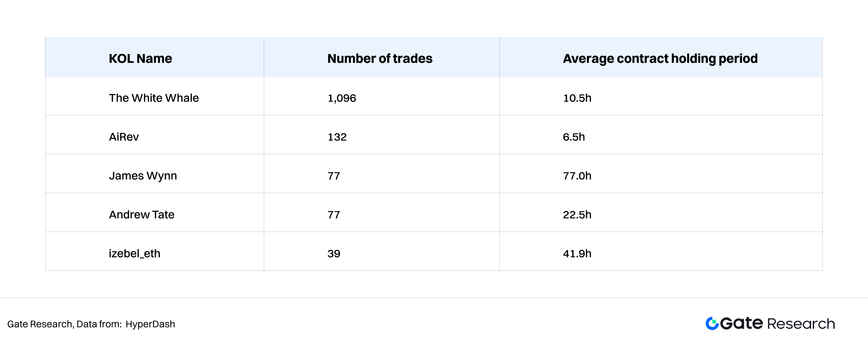Click the 1,096 trades value
This screenshot has width=868, height=350.
coord(342,98)
